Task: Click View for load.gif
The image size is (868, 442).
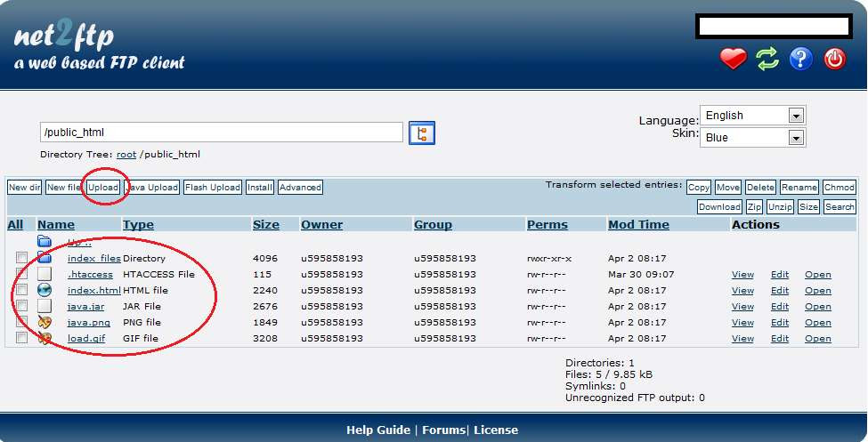Action: (742, 339)
